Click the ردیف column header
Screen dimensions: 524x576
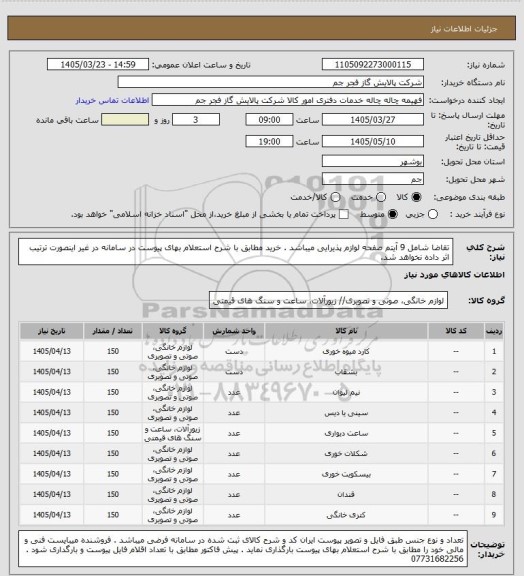pyautogui.click(x=494, y=331)
